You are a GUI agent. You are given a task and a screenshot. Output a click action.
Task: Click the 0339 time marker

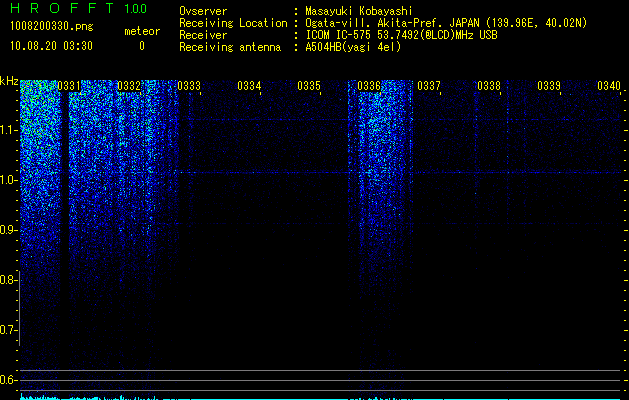pos(549,86)
